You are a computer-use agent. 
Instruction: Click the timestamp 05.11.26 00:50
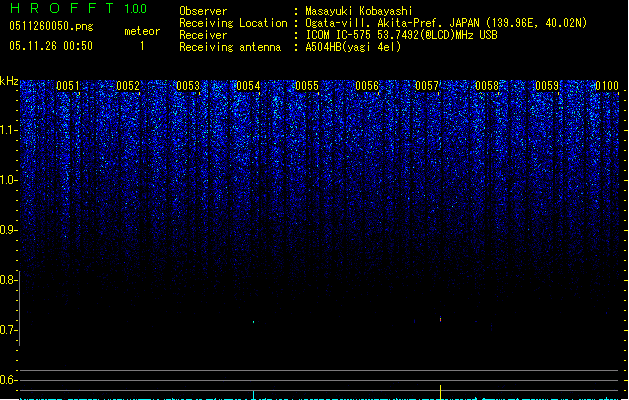51,46
